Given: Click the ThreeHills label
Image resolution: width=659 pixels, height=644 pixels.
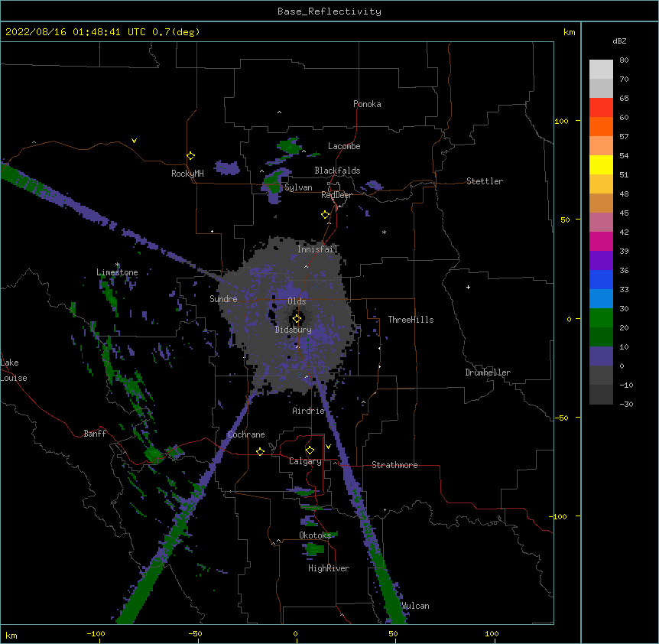Looking at the screenshot, I should pyautogui.click(x=411, y=320).
